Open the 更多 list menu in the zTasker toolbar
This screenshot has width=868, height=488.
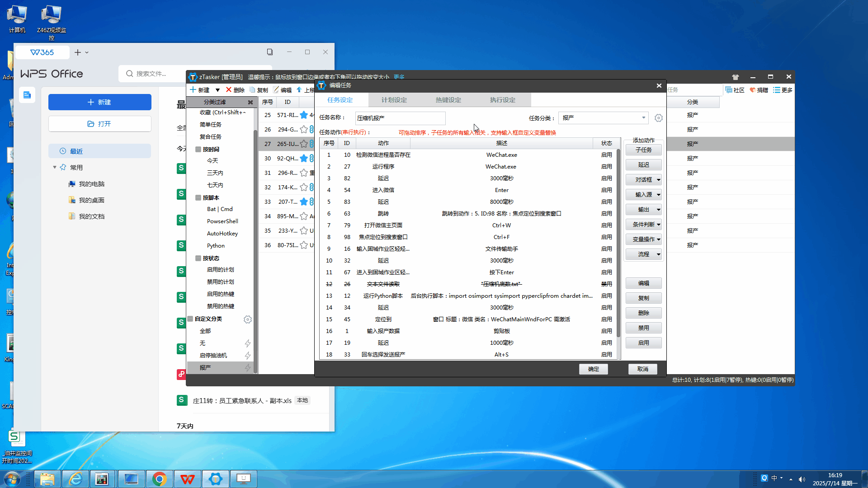[x=783, y=90]
